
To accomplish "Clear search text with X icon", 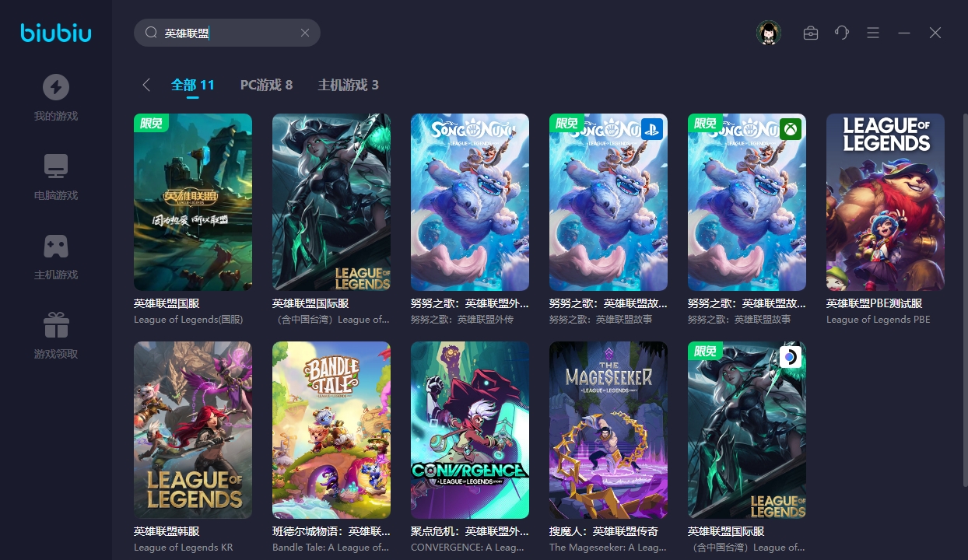I will point(305,33).
